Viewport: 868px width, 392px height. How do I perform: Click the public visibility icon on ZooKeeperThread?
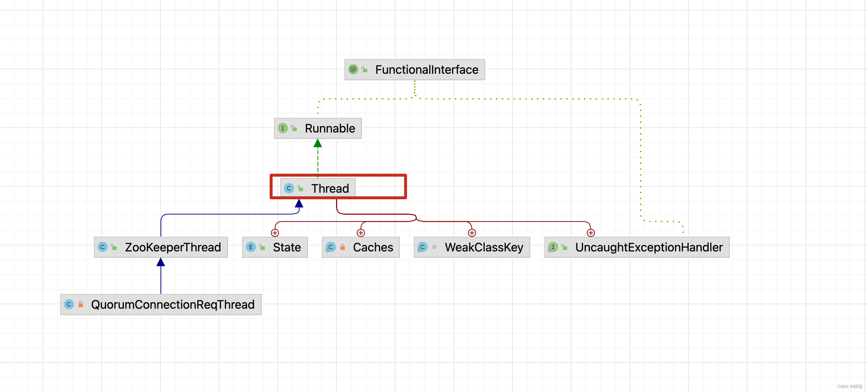114,247
